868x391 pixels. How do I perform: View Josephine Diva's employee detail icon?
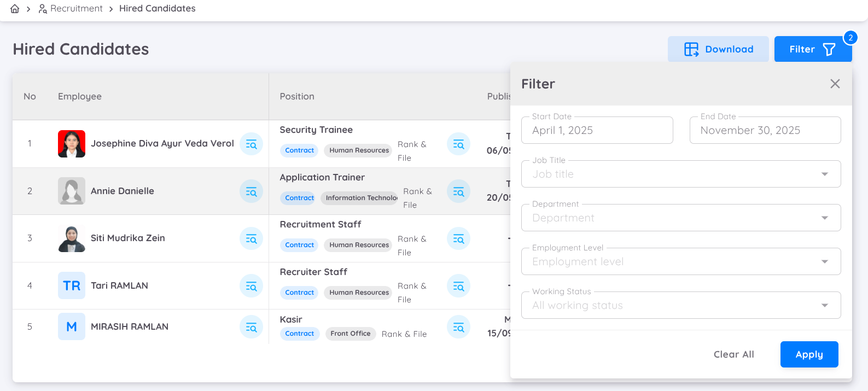point(251,144)
